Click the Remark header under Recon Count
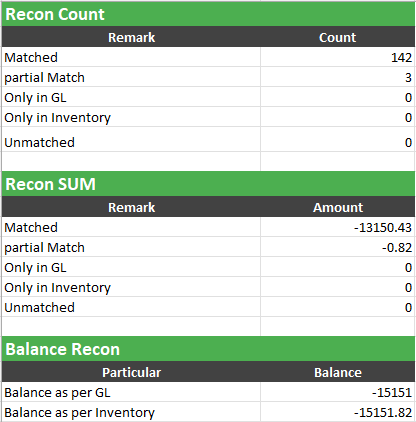 coord(131,37)
